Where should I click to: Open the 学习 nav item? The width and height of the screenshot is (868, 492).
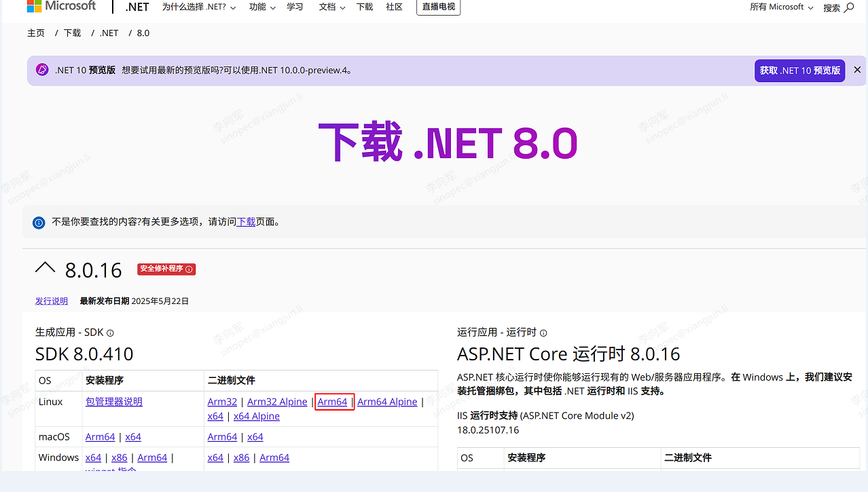click(x=295, y=7)
